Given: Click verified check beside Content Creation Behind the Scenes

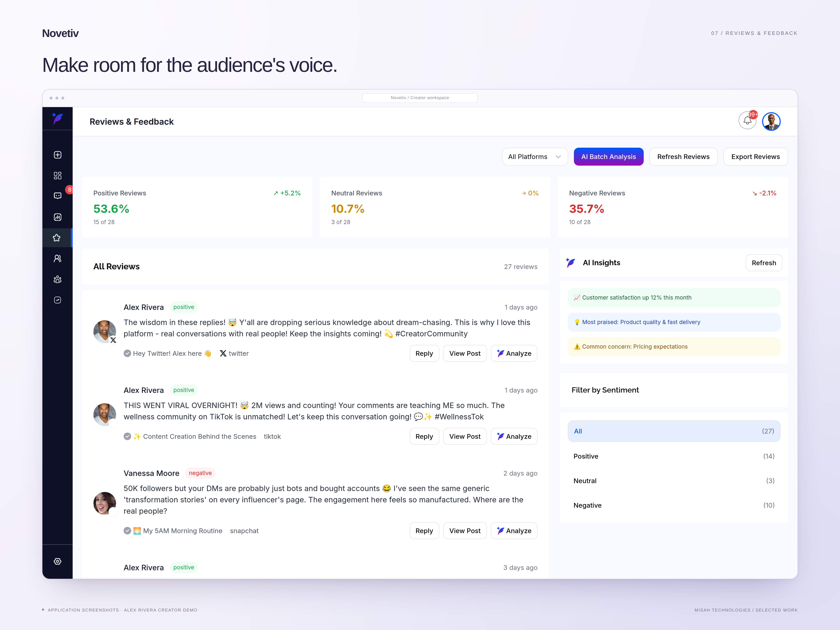Looking at the screenshot, I should pos(127,436).
